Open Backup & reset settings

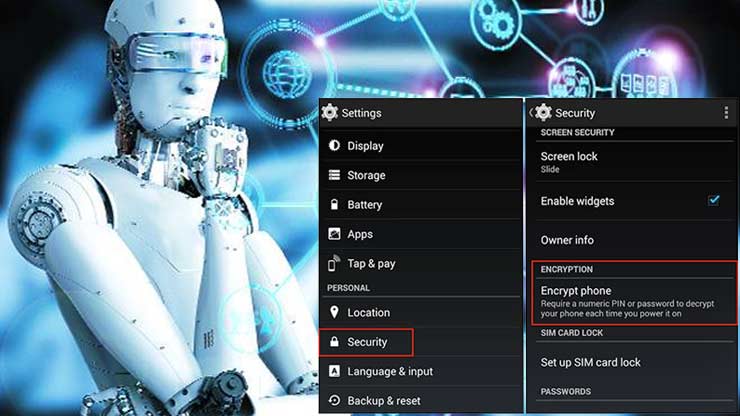click(x=421, y=400)
